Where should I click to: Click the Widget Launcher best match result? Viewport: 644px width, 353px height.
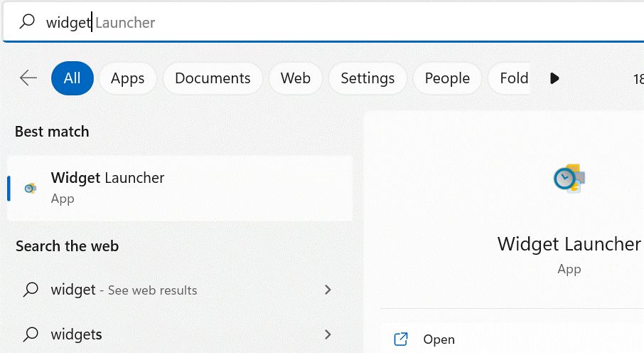pos(180,188)
